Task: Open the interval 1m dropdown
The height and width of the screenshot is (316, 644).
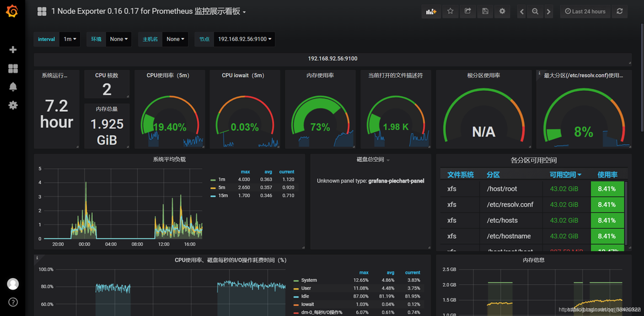Action: click(x=70, y=39)
